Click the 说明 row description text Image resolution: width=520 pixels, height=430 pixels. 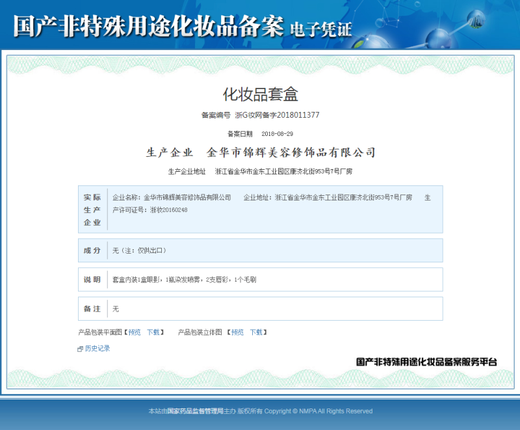[184, 280]
